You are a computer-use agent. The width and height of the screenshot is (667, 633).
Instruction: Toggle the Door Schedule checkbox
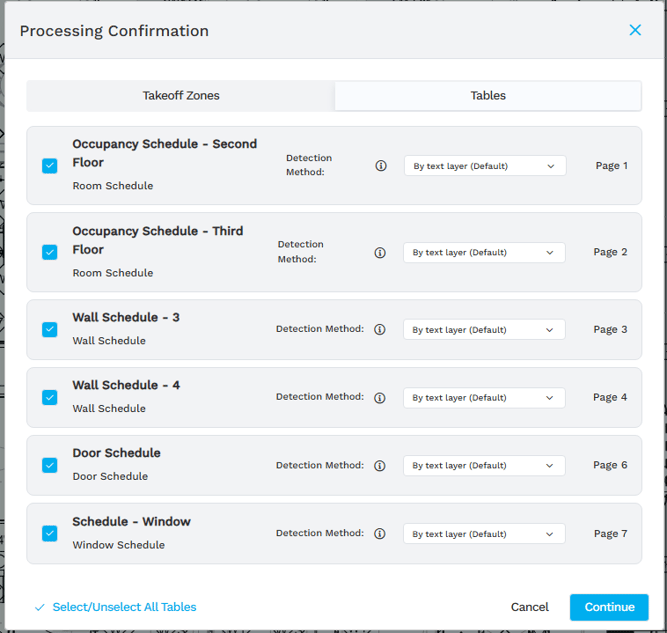point(50,465)
